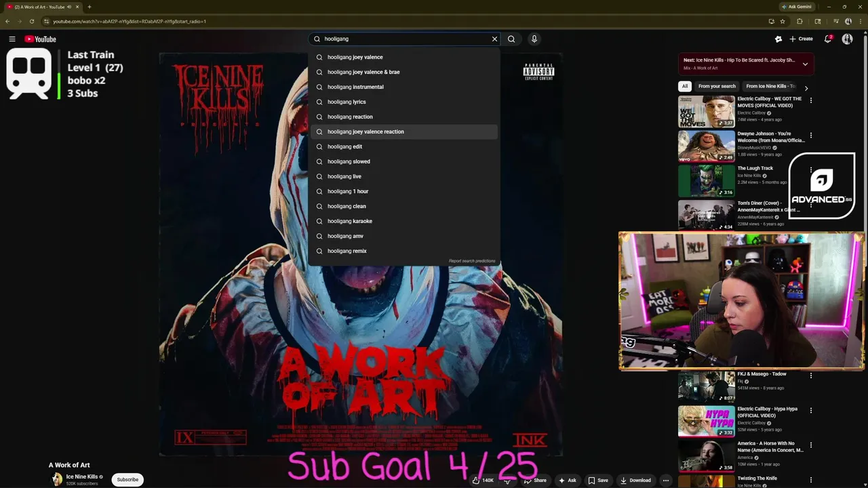Bookmark this page with star icon
Image resolution: width=868 pixels, height=488 pixels.
click(x=783, y=21)
